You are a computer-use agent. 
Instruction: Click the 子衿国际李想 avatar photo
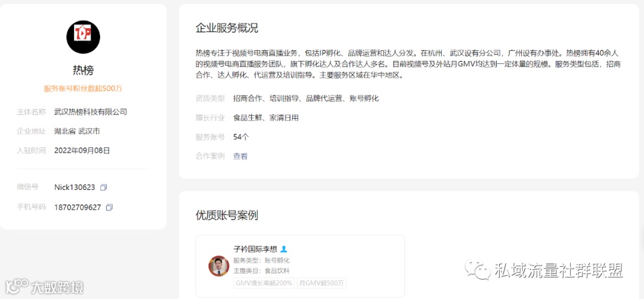(x=218, y=266)
